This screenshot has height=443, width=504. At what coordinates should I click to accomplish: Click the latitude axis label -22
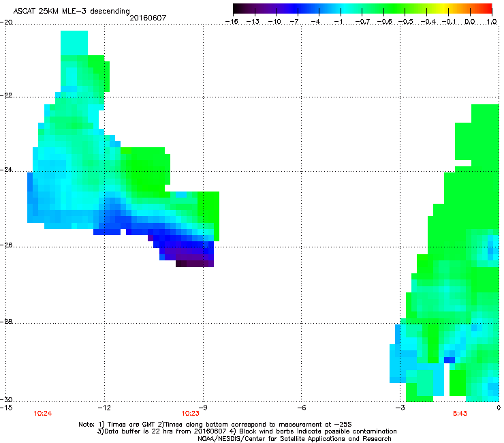tap(6, 95)
